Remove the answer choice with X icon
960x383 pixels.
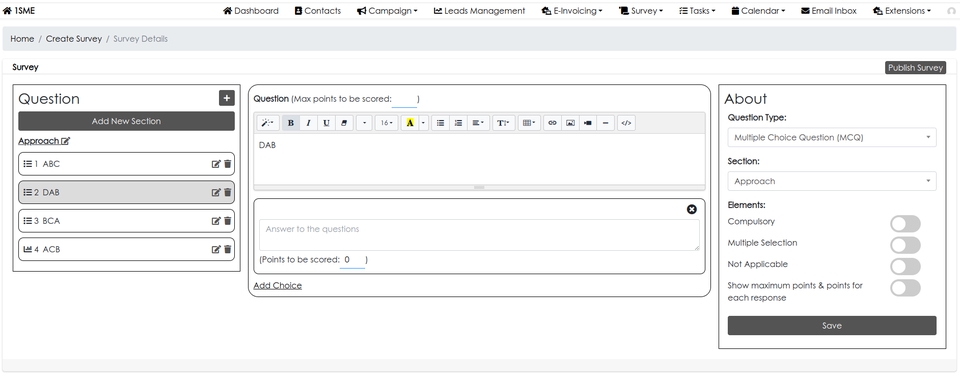[692, 209]
